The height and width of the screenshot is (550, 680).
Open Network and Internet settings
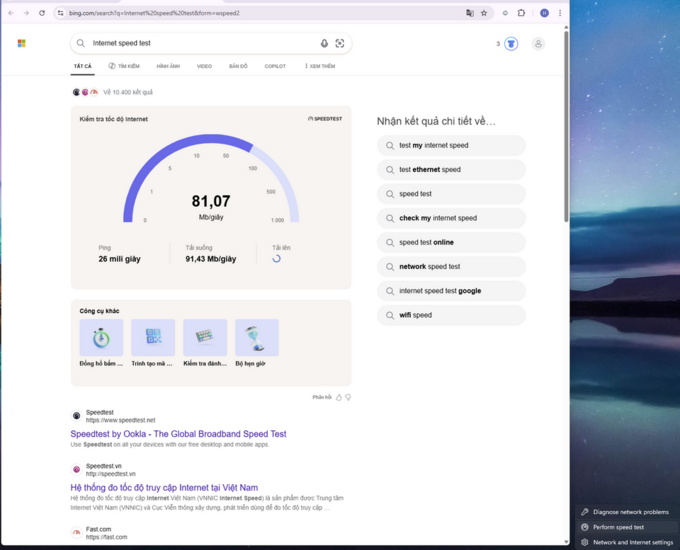pyautogui.click(x=632, y=542)
